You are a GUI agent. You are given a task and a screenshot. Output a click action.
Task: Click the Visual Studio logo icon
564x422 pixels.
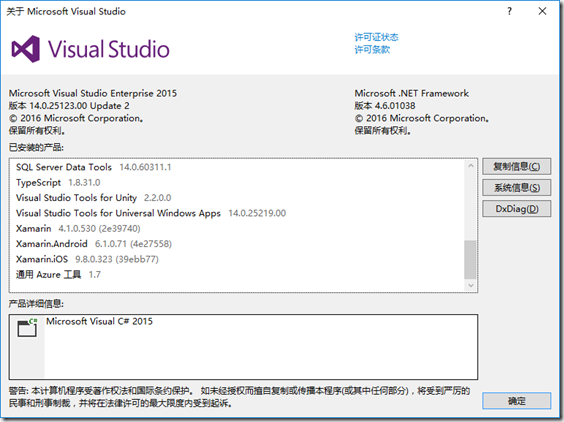[x=25, y=49]
